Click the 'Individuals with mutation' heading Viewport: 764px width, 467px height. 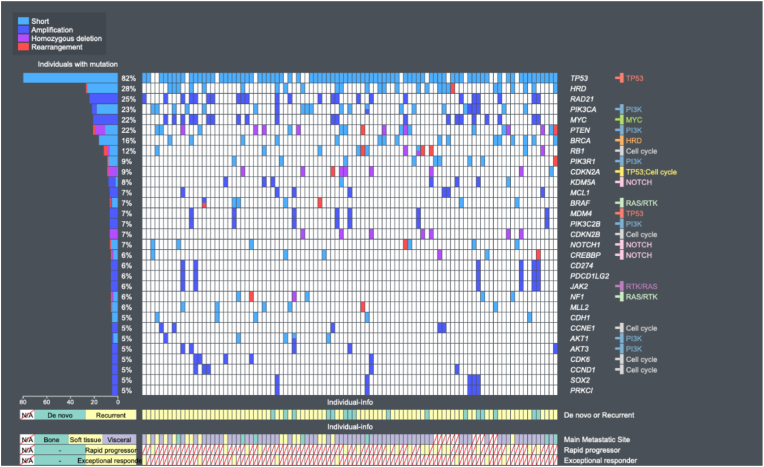point(77,64)
